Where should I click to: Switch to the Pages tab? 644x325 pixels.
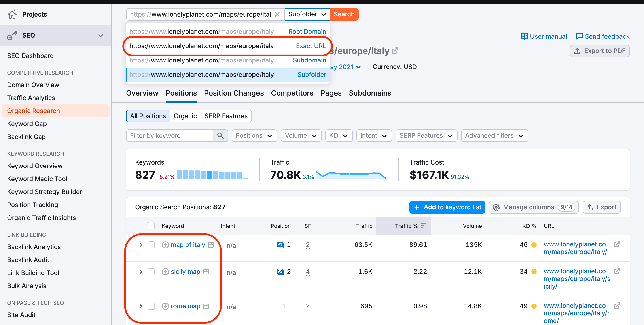click(331, 93)
